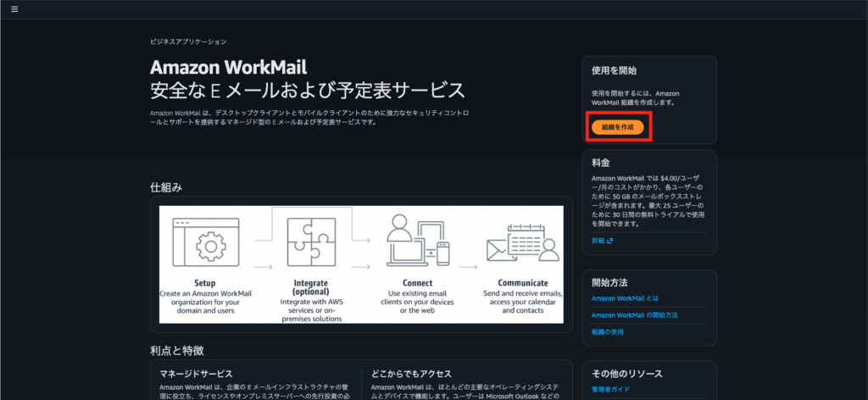Image resolution: width=868 pixels, height=400 pixels.
Task: Open the 管理者ガイド resource link
Action: point(610,389)
